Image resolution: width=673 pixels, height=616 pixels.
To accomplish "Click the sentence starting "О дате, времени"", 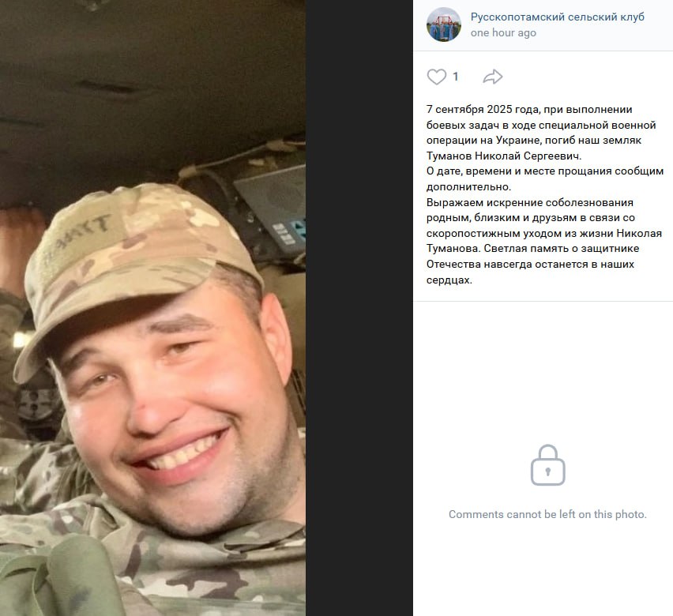I will pos(545,179).
